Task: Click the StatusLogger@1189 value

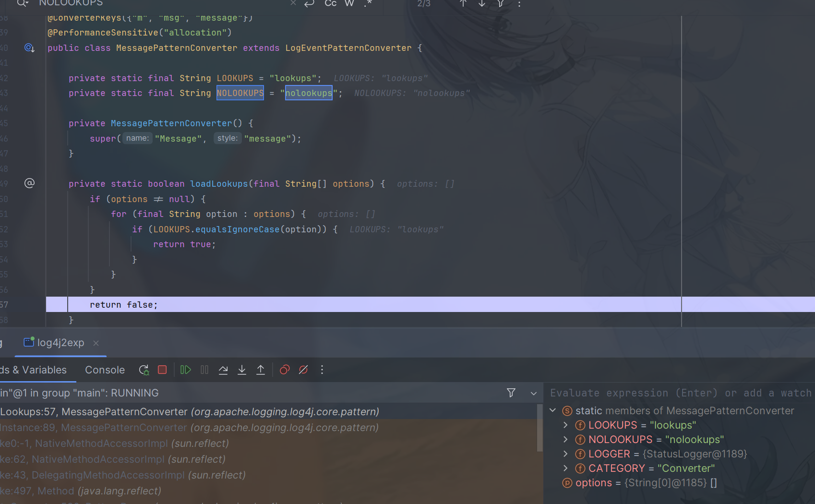Action: [695, 454]
